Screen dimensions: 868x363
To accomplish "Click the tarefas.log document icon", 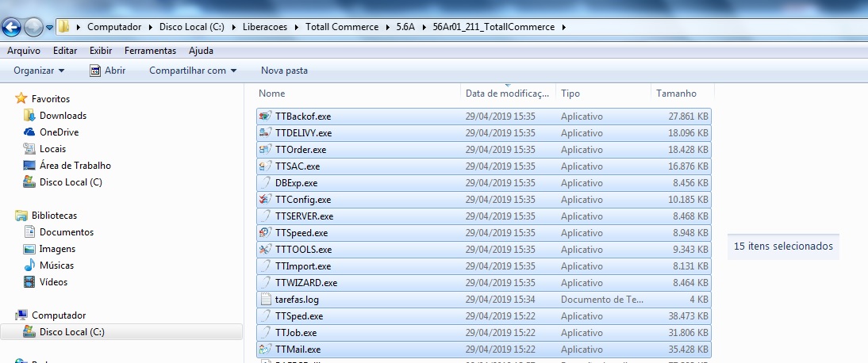I will coord(266,300).
